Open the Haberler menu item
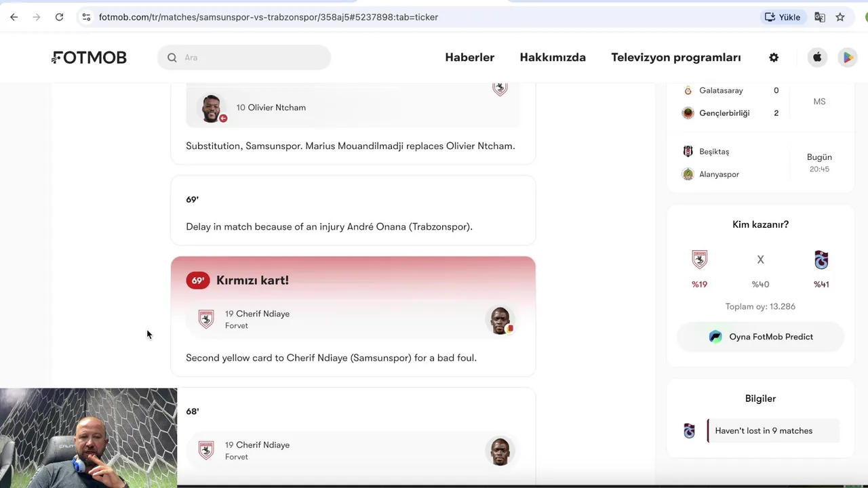Screen dimensions: 868x488 tap(469, 58)
